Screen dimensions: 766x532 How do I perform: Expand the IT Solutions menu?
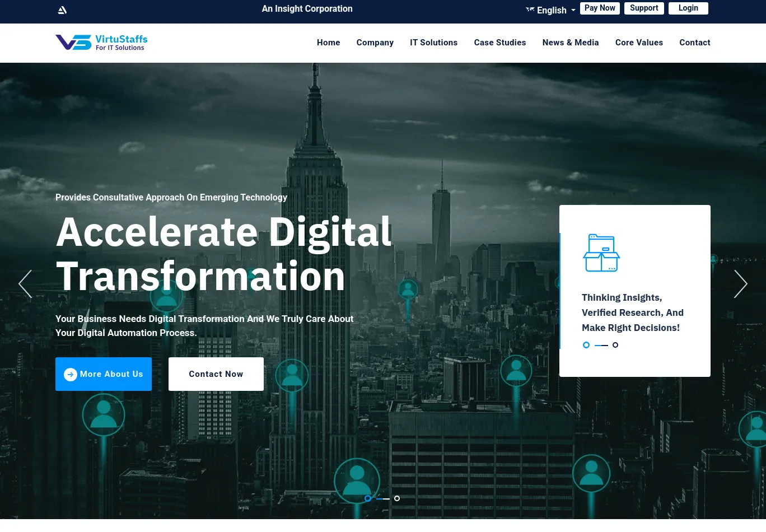433,43
